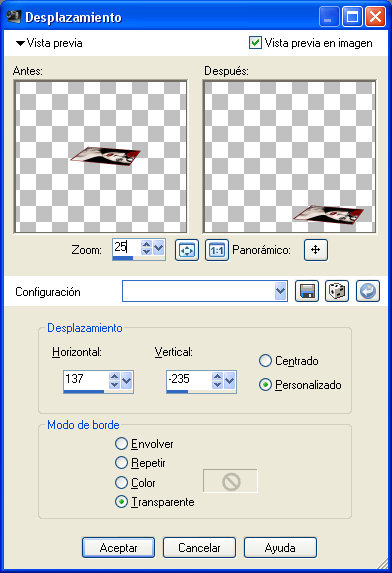Click in the Zoom value field showing 25
Viewport: 392px width, 573px height.
[x=126, y=247]
